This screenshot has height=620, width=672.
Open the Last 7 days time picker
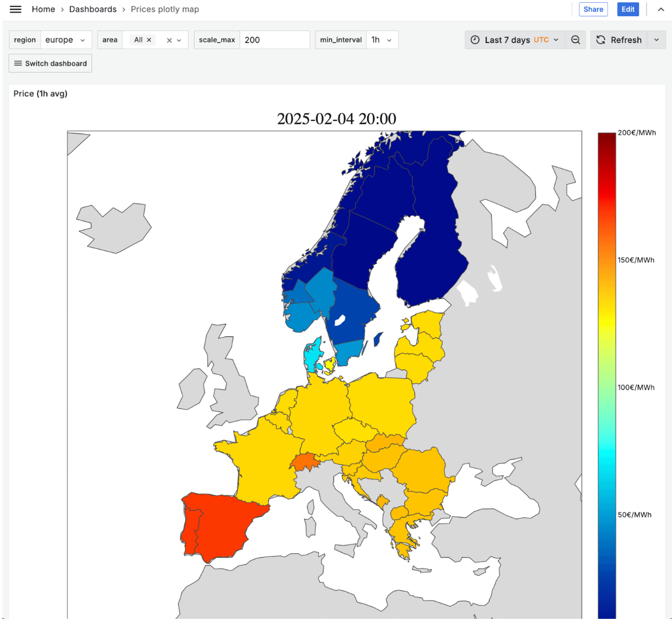tap(515, 40)
